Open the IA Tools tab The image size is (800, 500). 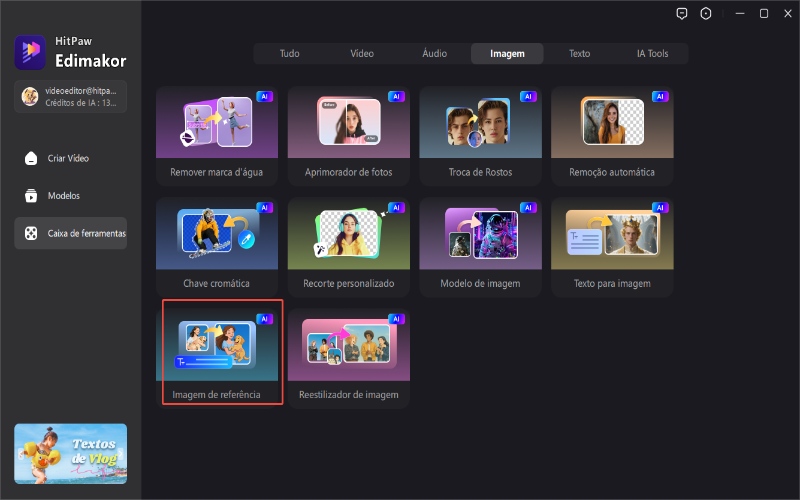[x=652, y=53]
